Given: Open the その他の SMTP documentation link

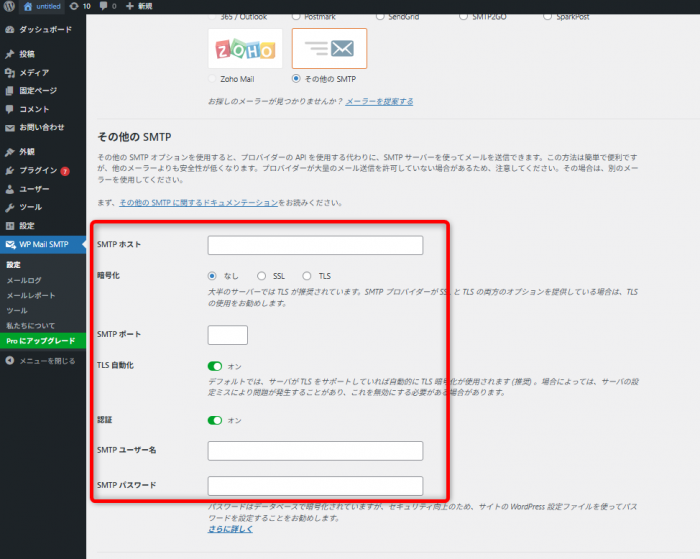Looking at the screenshot, I should (x=198, y=203).
